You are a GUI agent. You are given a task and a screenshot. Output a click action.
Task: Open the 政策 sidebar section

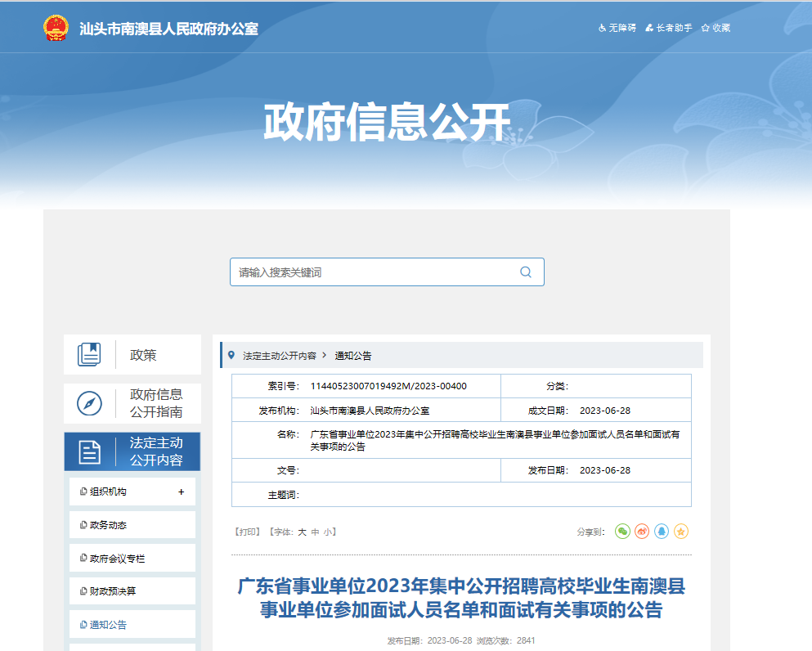tap(132, 355)
